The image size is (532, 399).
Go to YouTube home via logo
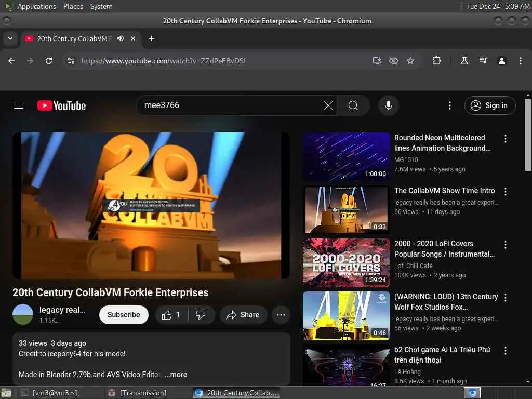pos(61,106)
